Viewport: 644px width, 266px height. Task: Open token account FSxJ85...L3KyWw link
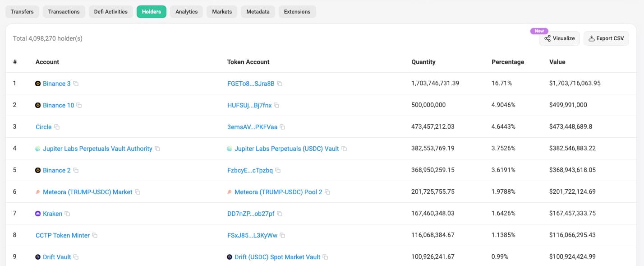point(252,235)
